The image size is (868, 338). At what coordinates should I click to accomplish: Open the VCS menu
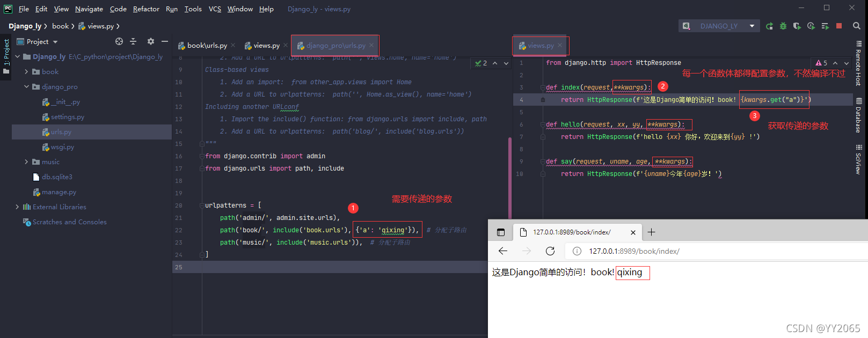215,9
